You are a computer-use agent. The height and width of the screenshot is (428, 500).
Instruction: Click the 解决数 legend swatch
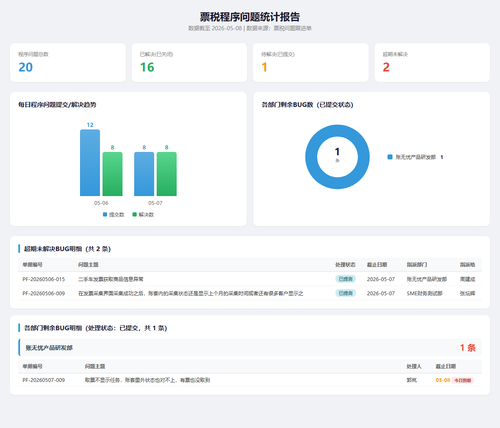pyautogui.click(x=135, y=214)
